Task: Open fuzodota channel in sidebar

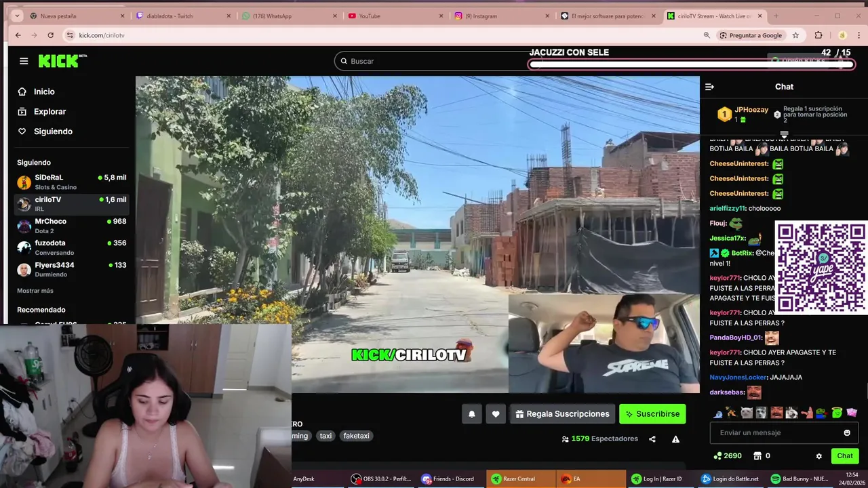Action: [x=71, y=247]
